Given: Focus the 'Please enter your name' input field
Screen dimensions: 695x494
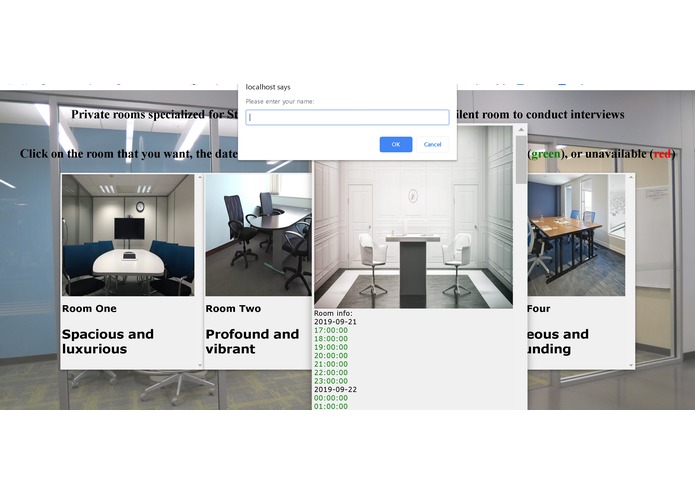Looking at the screenshot, I should pos(347,117).
